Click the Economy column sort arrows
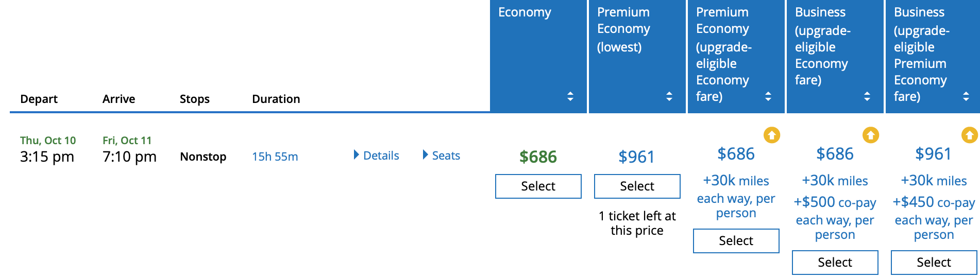This screenshot has width=980, height=278. tap(570, 96)
